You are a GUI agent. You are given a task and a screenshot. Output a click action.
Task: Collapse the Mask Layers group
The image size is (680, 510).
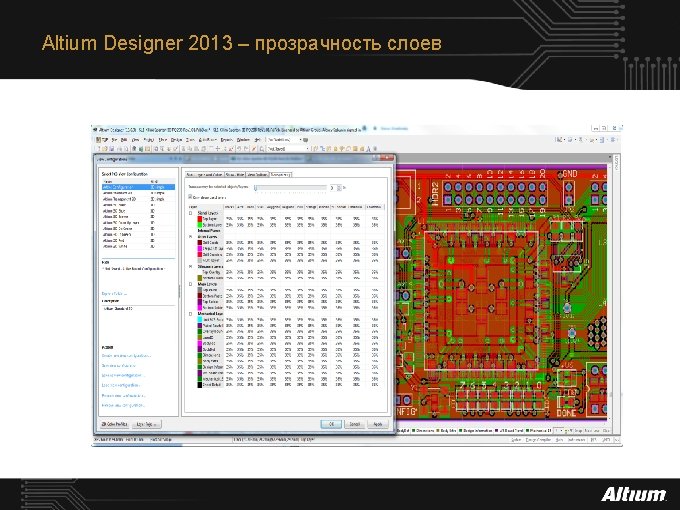pos(190,284)
